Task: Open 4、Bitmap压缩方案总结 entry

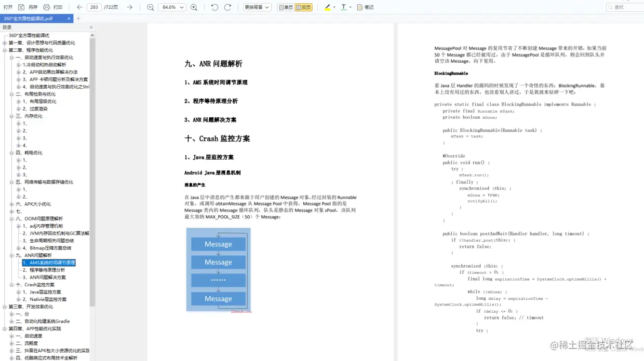Action: click(47, 248)
